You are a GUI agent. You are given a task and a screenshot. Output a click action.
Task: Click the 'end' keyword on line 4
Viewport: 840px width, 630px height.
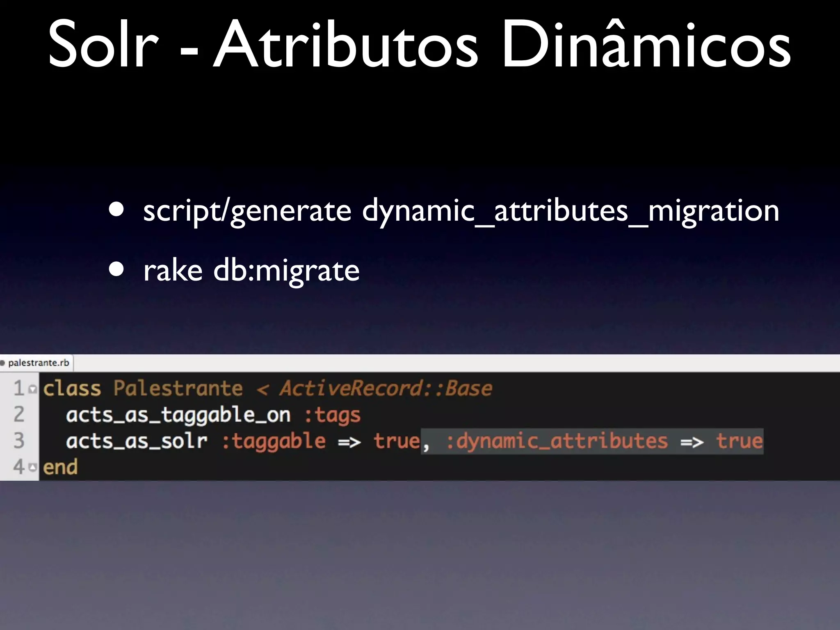pos(60,467)
